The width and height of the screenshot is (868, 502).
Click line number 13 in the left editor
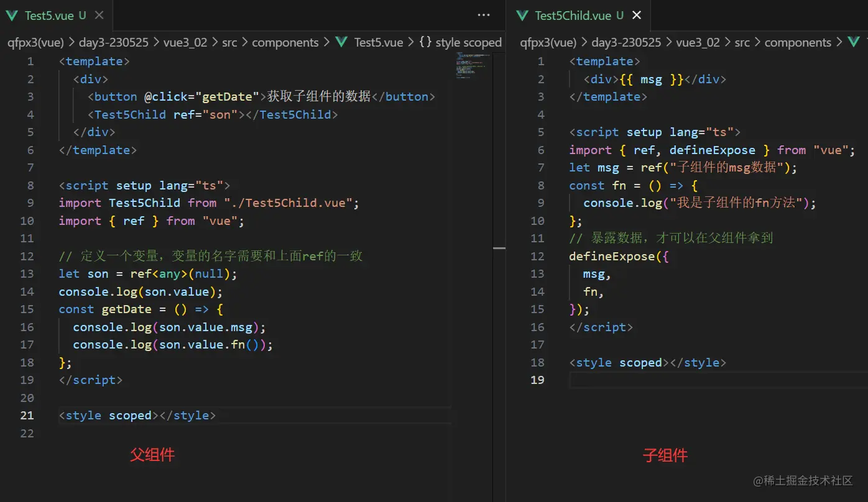(26, 273)
